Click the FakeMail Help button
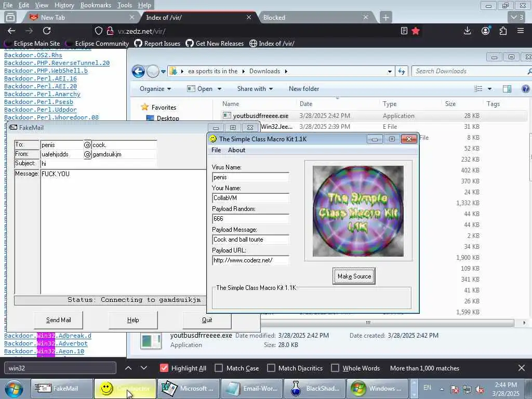Viewport: 532px width, 399px height. pyautogui.click(x=133, y=320)
